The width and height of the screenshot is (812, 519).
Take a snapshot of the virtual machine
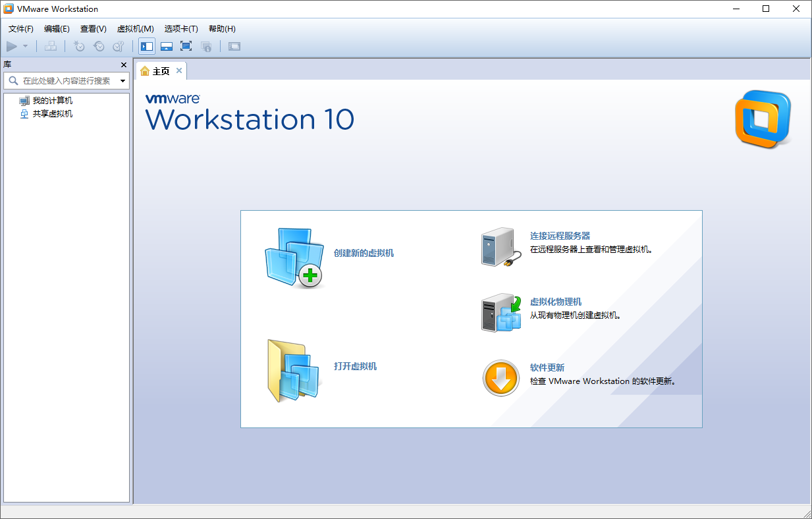point(79,46)
